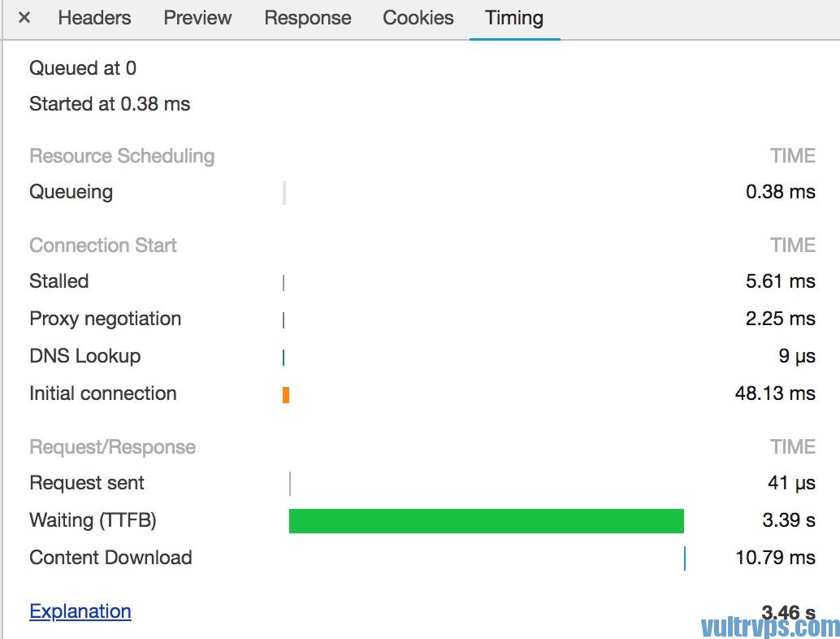
Task: Click the Connection Start section heading
Action: 103,245
